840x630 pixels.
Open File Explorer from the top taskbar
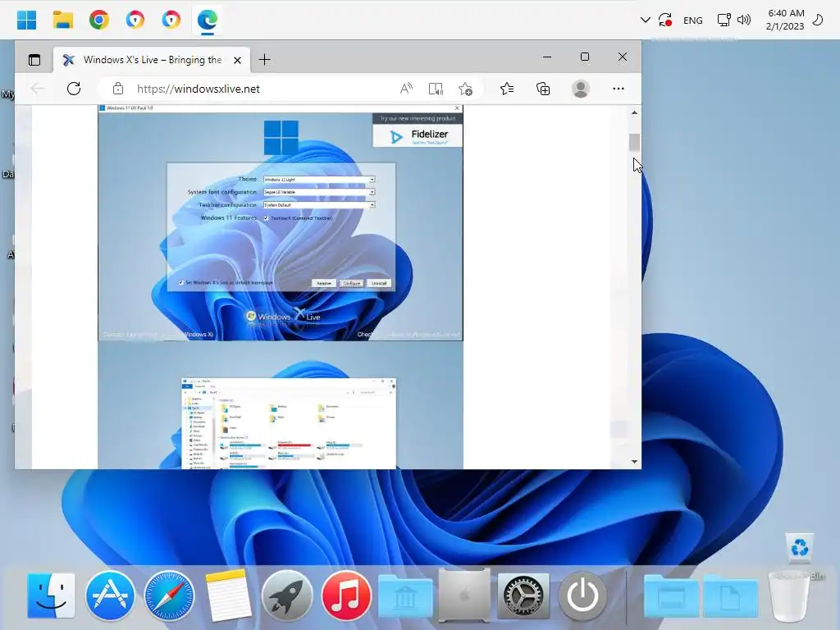click(62, 20)
